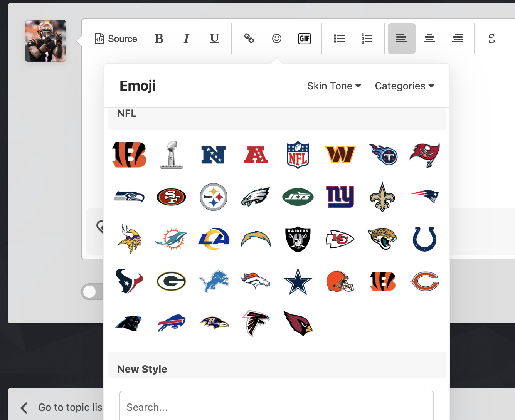Viewport: 515px width, 420px height.
Task: Apply strikethrough formatting
Action: pos(492,39)
